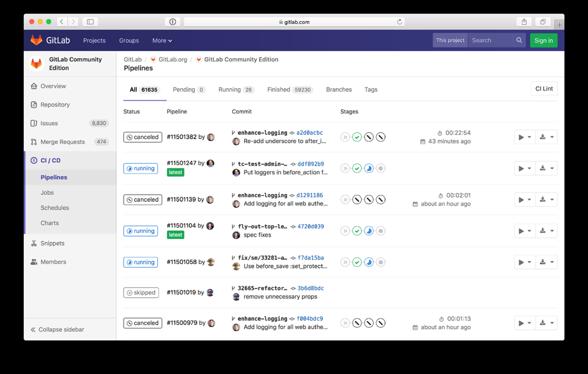Click the Safari reader shield icon
This screenshot has width=588, height=374.
tap(172, 22)
